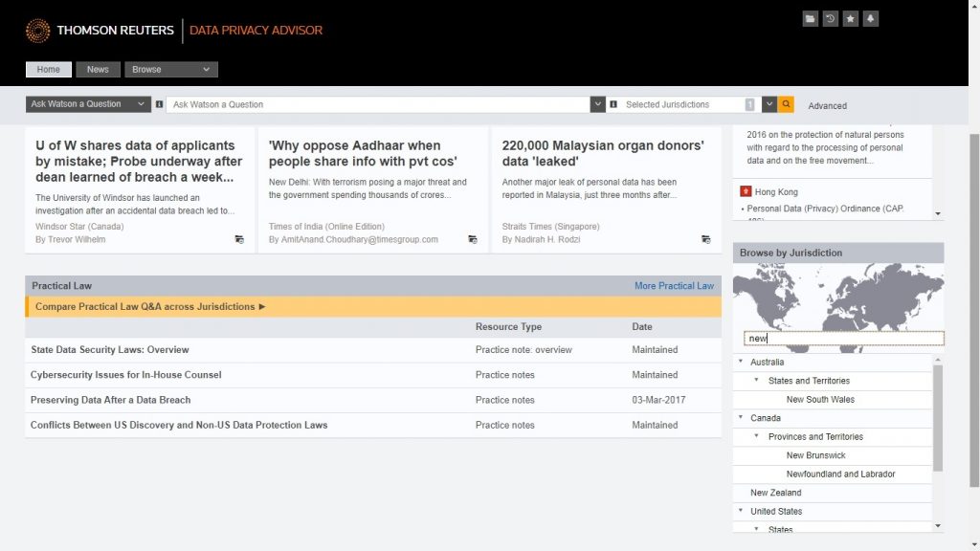Click the orange search magnifier button

786,104
